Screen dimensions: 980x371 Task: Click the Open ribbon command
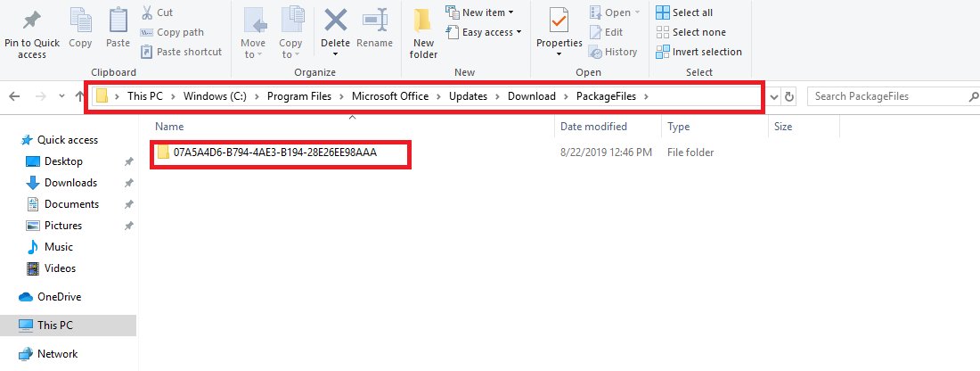tap(615, 12)
